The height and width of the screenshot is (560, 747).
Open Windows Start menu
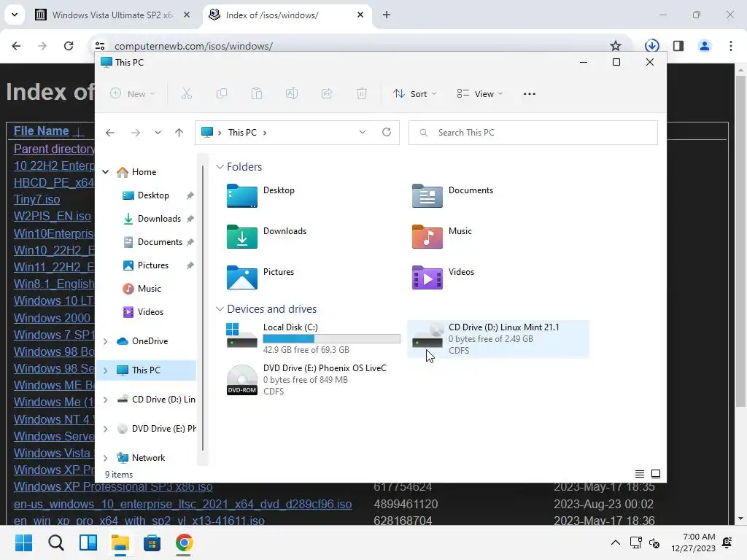(23, 542)
